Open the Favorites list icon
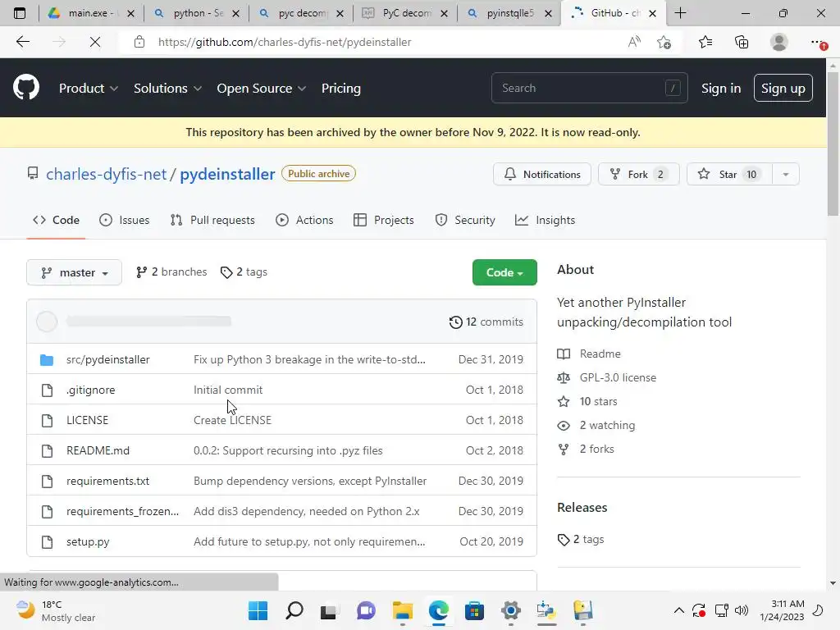This screenshot has height=630, width=840. coord(705,42)
